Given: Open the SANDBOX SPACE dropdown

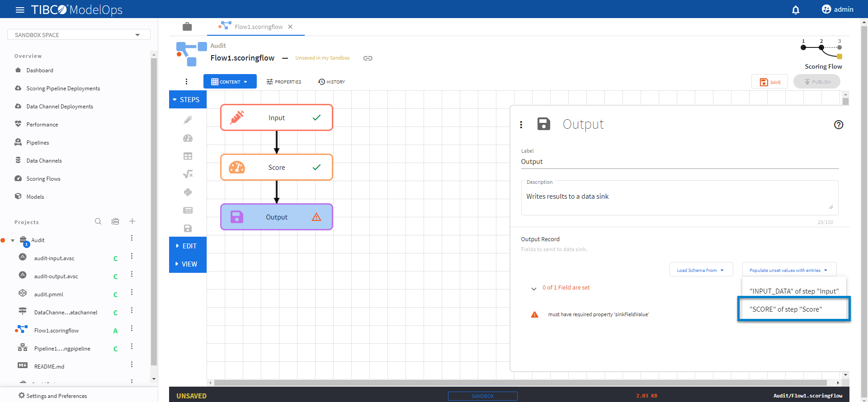Looking at the screenshot, I should coord(79,35).
